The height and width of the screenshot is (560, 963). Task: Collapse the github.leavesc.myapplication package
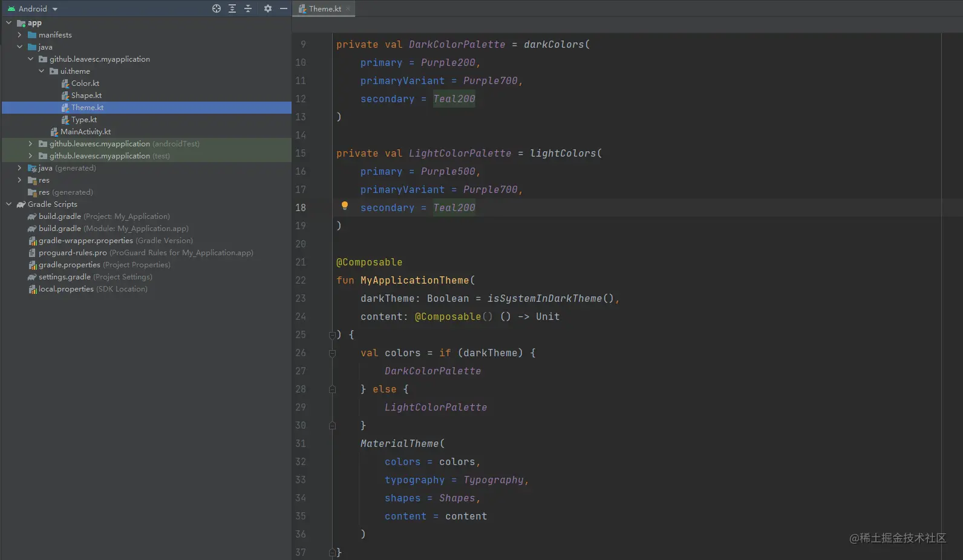coord(30,59)
